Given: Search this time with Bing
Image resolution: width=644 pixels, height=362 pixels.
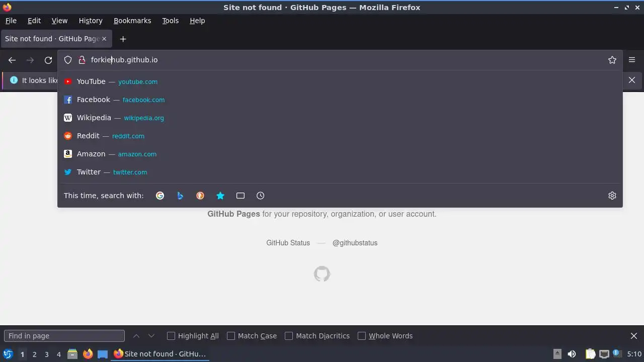Looking at the screenshot, I should pyautogui.click(x=180, y=196).
